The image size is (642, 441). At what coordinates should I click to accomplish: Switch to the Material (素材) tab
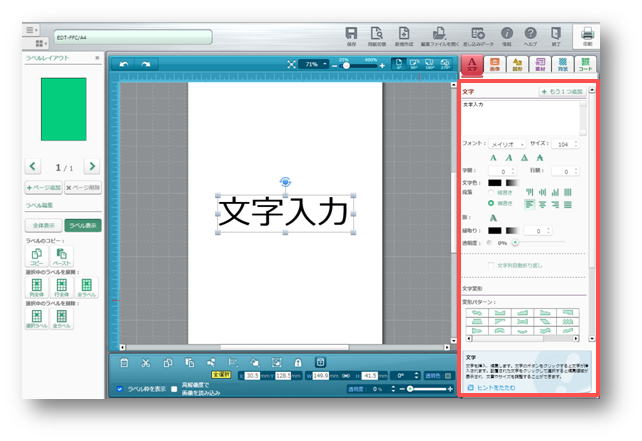click(x=540, y=65)
